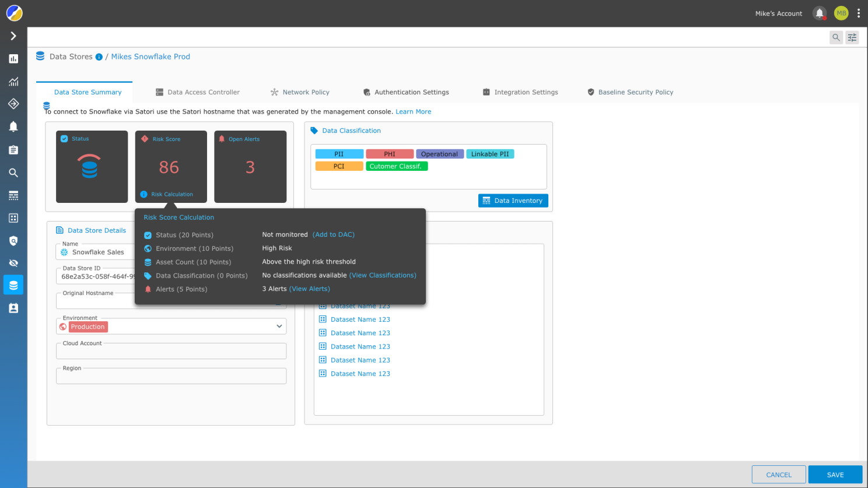
Task: Click the Add to DAC link
Action: (334, 234)
